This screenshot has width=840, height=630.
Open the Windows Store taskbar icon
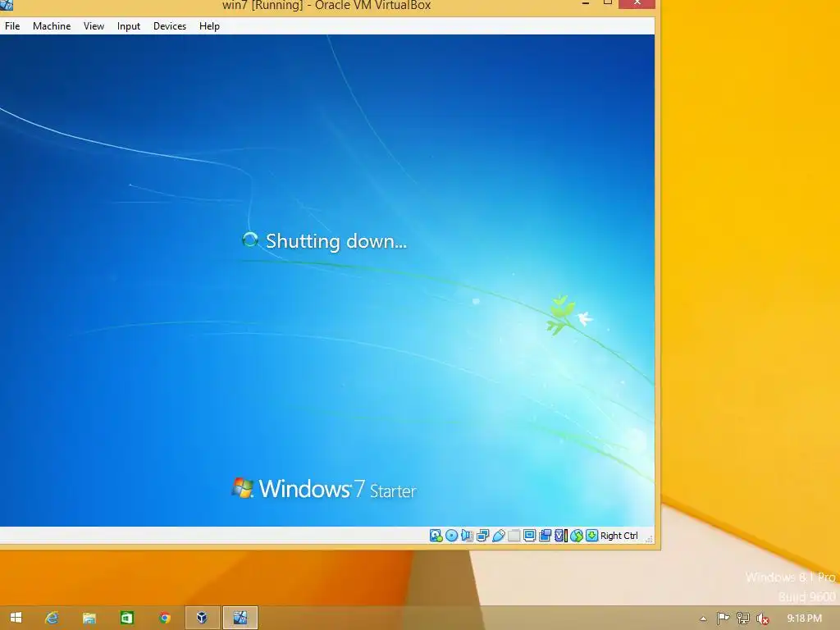126,618
